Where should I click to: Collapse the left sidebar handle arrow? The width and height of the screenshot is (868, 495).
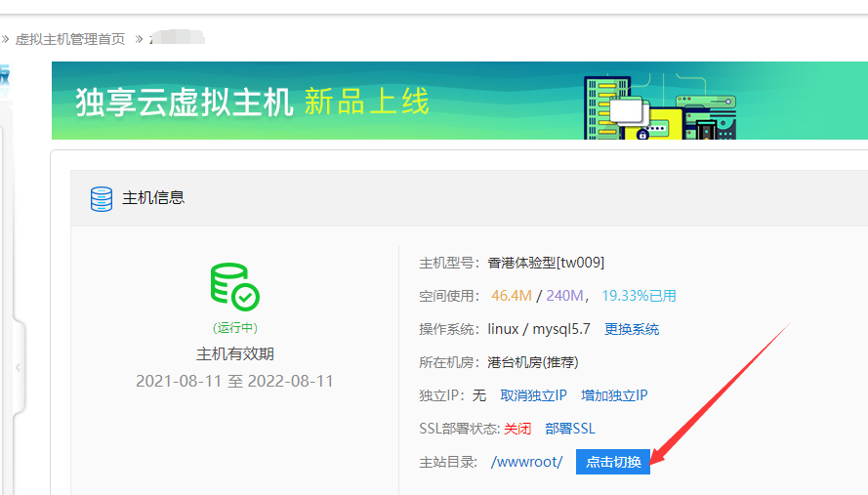pos(18,367)
